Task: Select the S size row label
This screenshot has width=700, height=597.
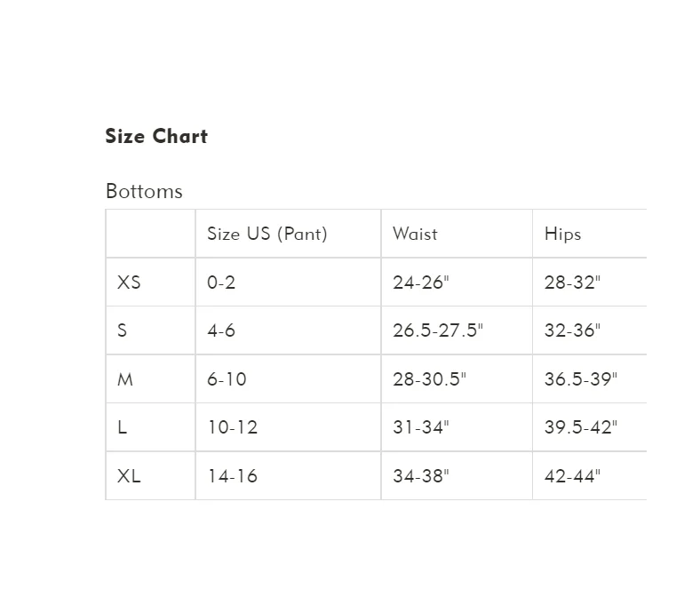Action: (123, 330)
